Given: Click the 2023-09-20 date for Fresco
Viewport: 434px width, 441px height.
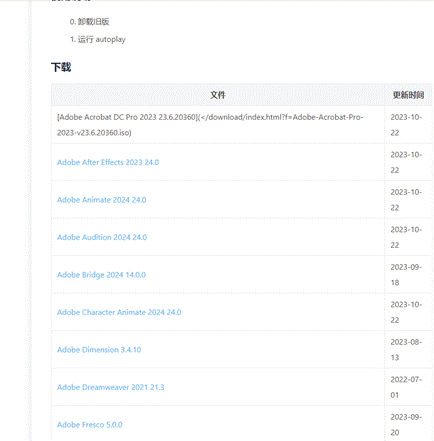Looking at the screenshot, I should (406, 425).
